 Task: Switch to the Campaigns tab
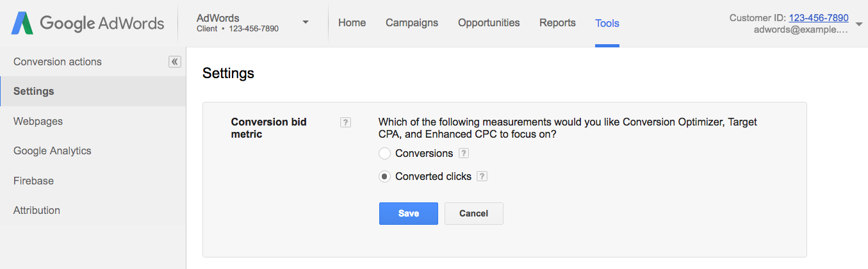[412, 23]
